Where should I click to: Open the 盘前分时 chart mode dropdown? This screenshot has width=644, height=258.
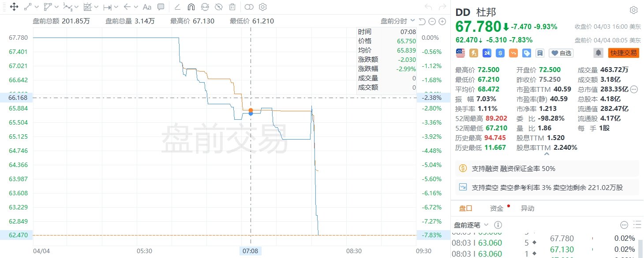[398, 21]
